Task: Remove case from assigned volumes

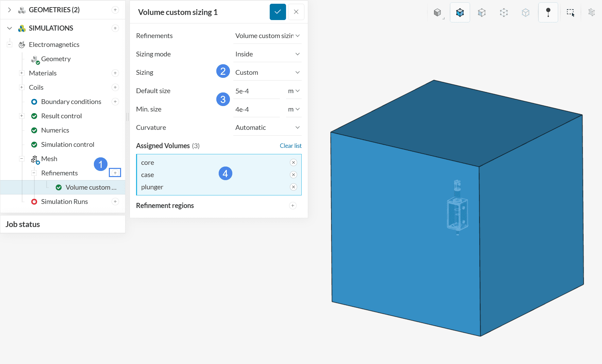Action: point(293,175)
